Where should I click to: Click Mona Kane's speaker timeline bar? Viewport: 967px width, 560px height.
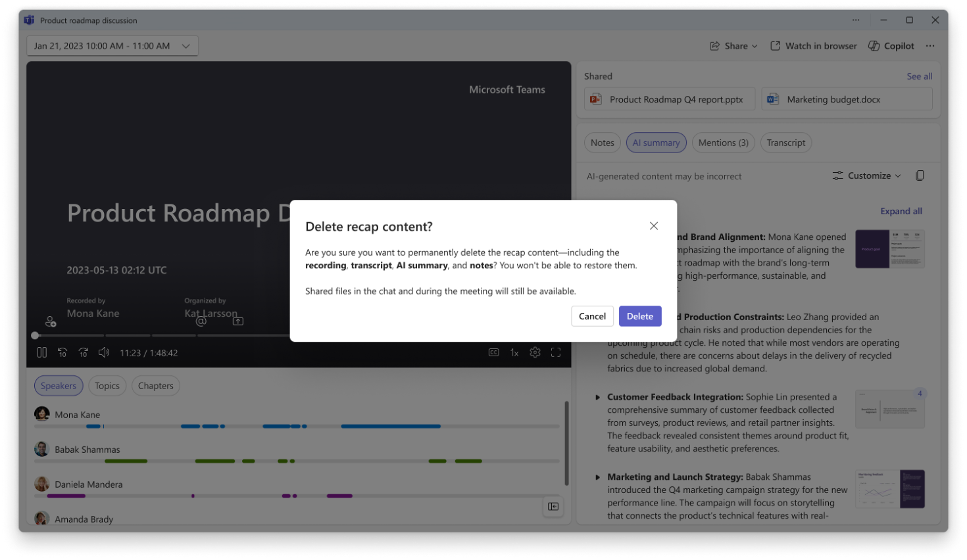tap(390, 427)
